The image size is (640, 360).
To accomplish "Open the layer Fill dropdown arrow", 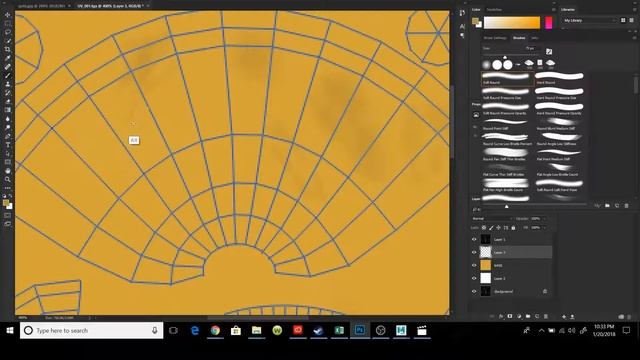I will (x=544, y=228).
